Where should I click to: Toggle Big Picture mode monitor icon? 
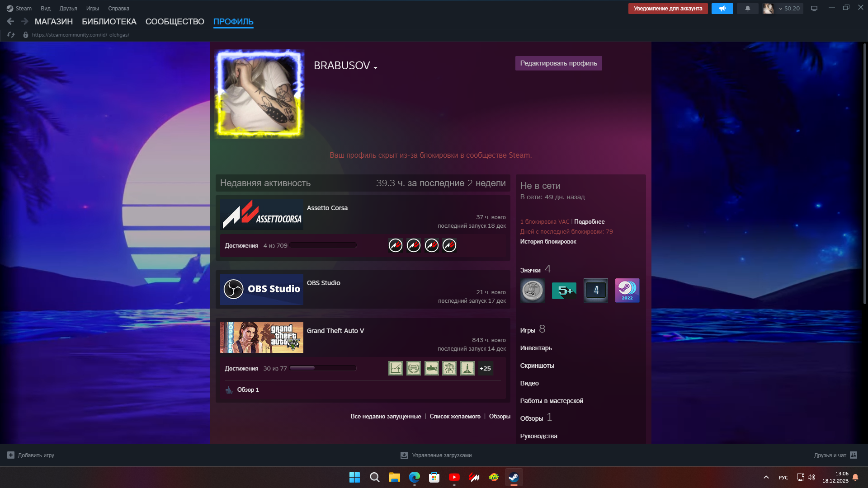[814, 9]
